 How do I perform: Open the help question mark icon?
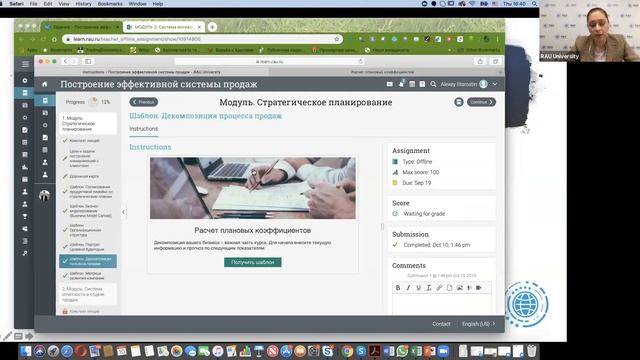(422, 84)
